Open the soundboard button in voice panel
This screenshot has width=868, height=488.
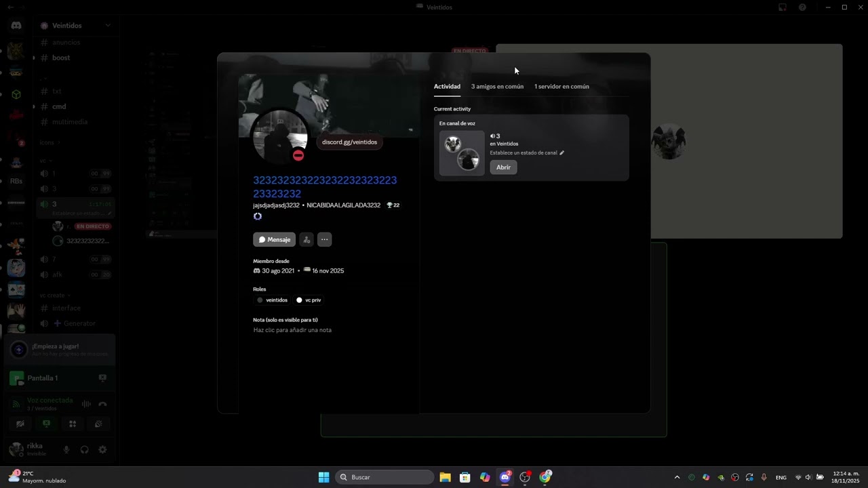point(98,424)
